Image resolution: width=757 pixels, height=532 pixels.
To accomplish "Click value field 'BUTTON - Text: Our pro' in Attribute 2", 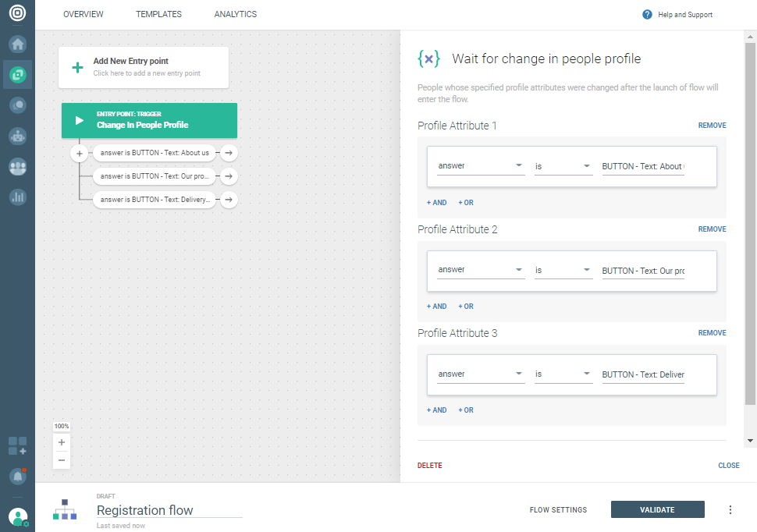I will [642, 271].
